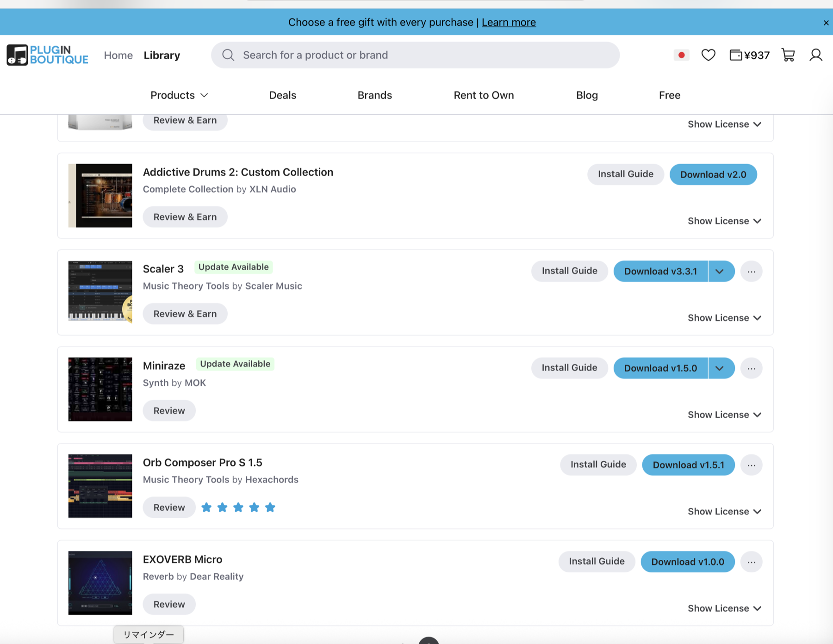Open more options for Miniraze

point(751,368)
